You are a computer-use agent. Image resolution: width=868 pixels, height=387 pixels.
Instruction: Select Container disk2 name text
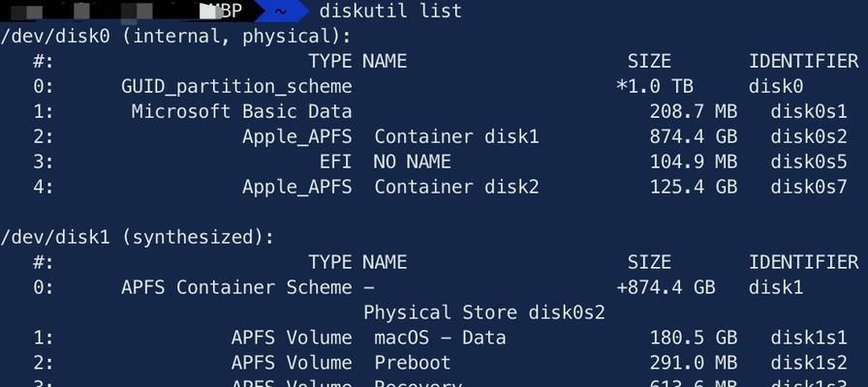pos(456,187)
